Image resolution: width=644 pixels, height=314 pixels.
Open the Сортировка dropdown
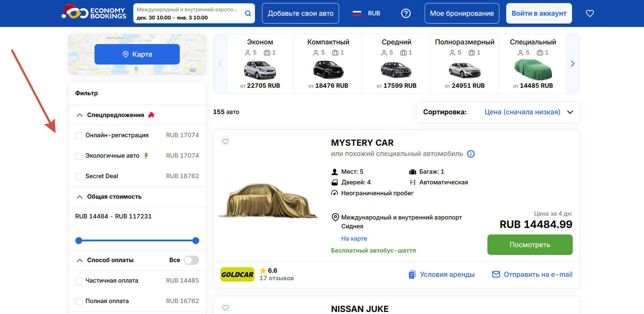point(498,112)
